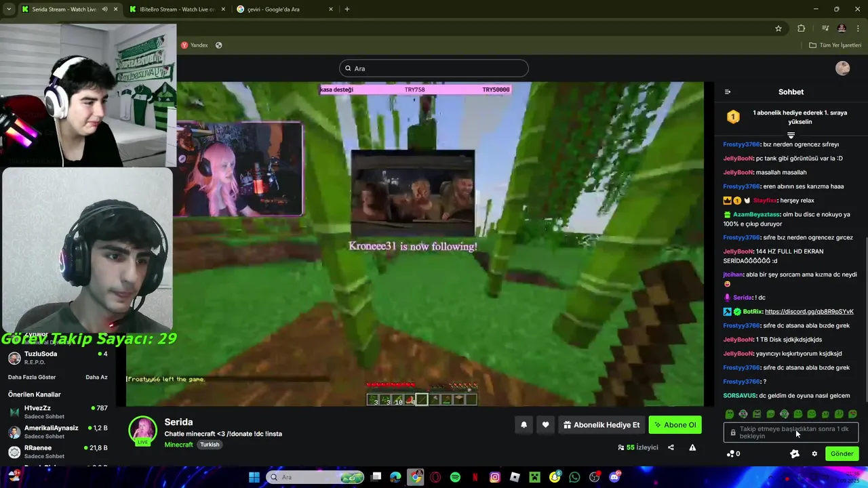Collapse the Sohbet chat panel
This screenshot has width=868, height=488.
pyautogui.click(x=728, y=91)
